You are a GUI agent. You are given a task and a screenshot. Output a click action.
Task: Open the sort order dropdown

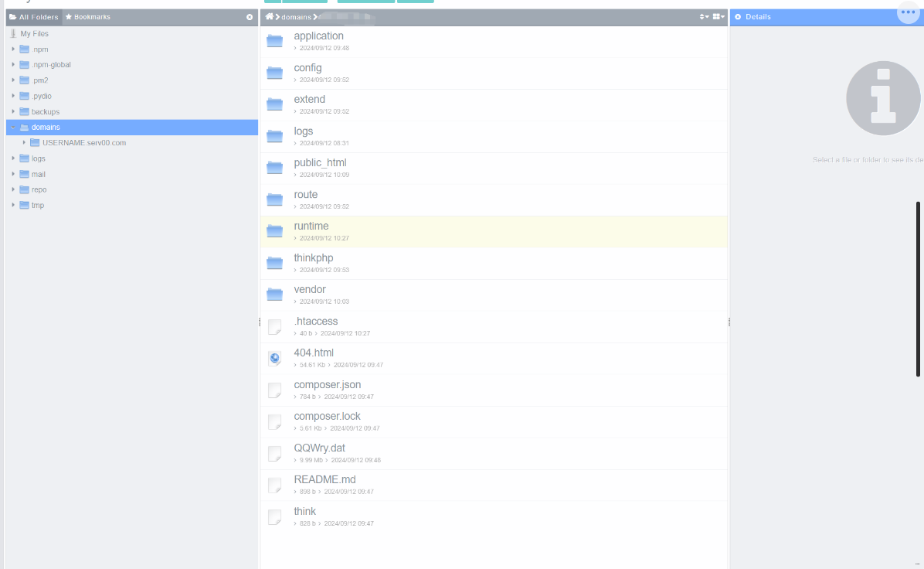pyautogui.click(x=704, y=16)
